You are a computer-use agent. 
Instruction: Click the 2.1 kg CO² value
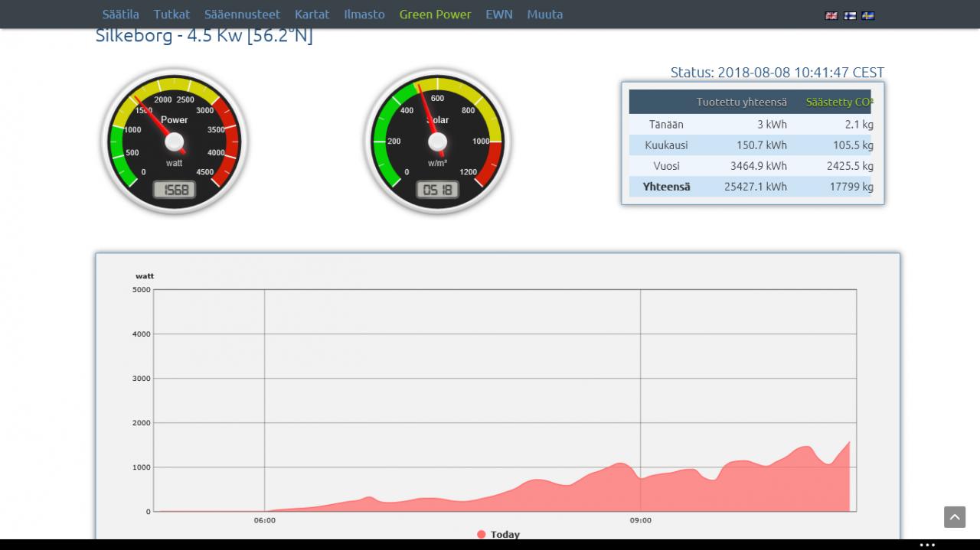pyautogui.click(x=859, y=125)
